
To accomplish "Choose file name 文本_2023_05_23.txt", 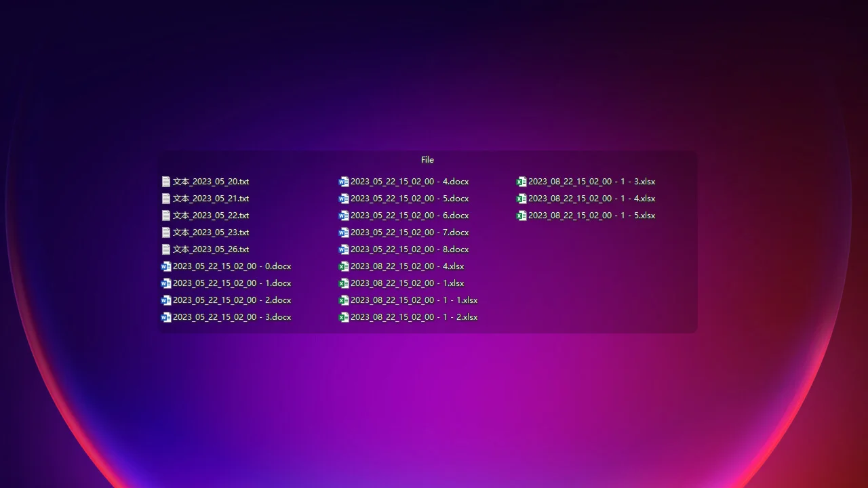I will (x=211, y=232).
